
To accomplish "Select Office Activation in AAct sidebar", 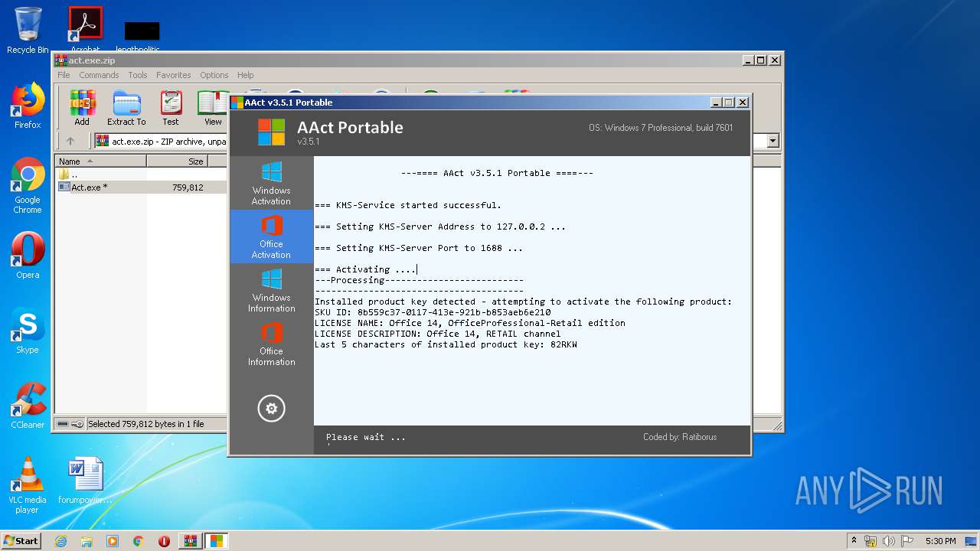I will [x=271, y=236].
